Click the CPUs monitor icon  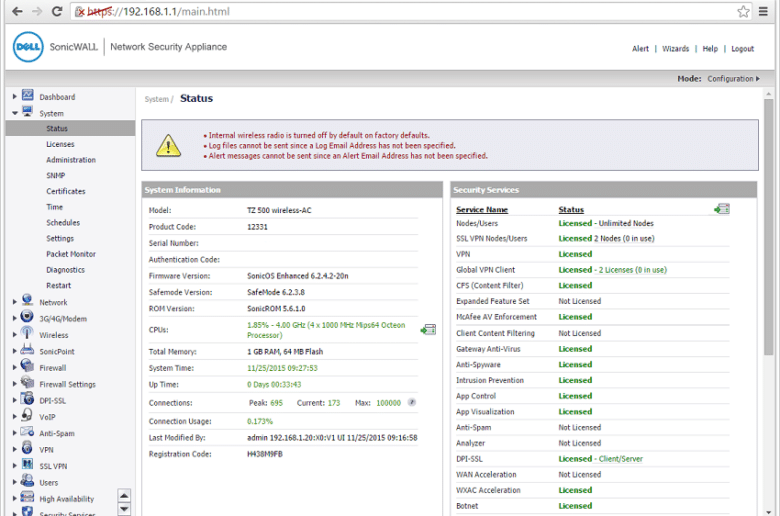click(428, 329)
